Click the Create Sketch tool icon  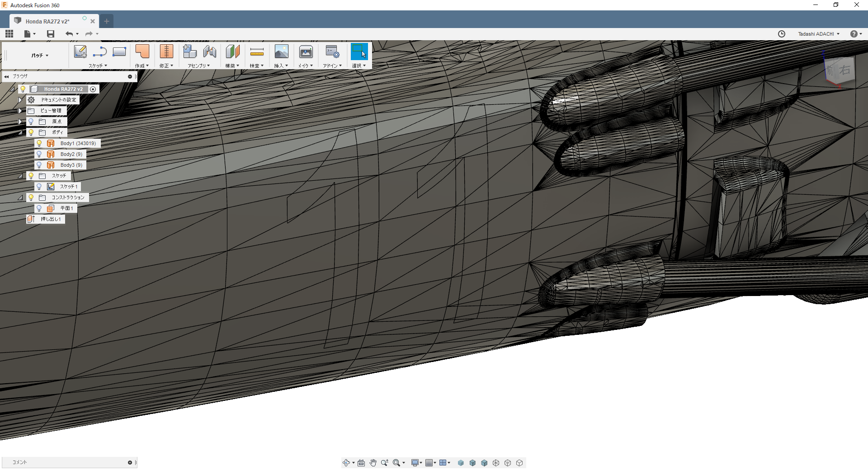point(80,52)
